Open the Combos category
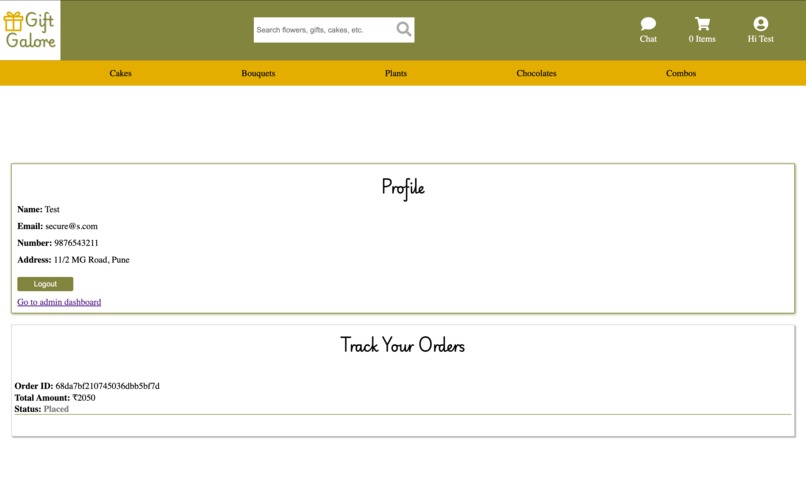Image resolution: width=806 pixels, height=504 pixels. coord(681,73)
